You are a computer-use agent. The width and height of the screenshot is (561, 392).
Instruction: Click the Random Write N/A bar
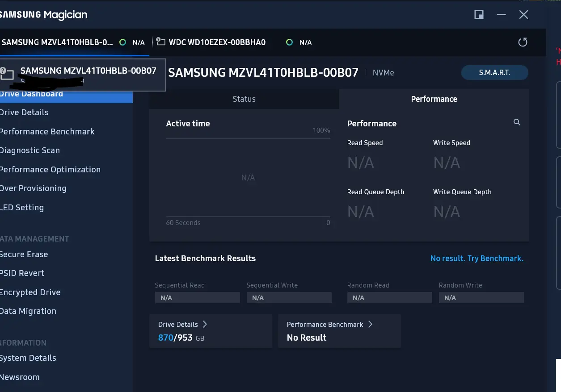(x=481, y=298)
